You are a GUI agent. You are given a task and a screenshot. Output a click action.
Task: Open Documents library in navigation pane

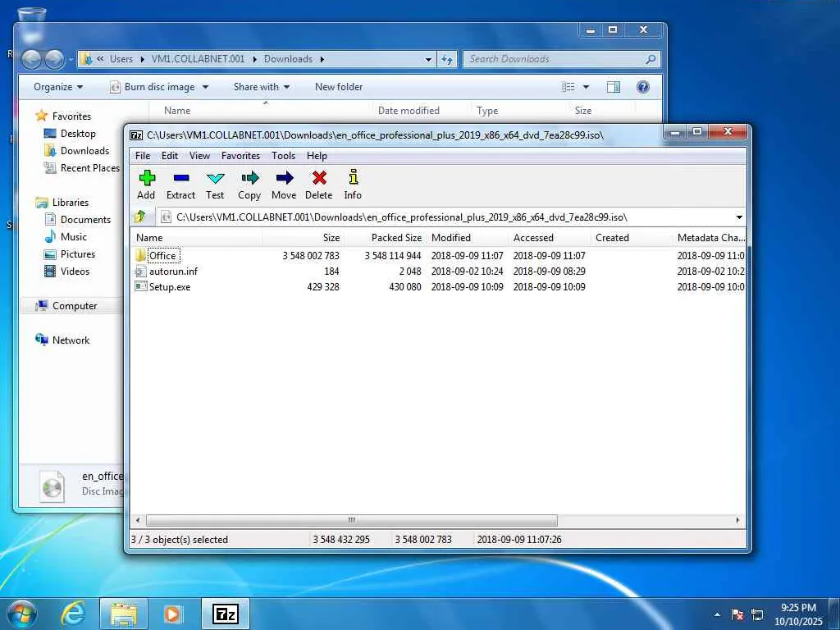(78, 220)
